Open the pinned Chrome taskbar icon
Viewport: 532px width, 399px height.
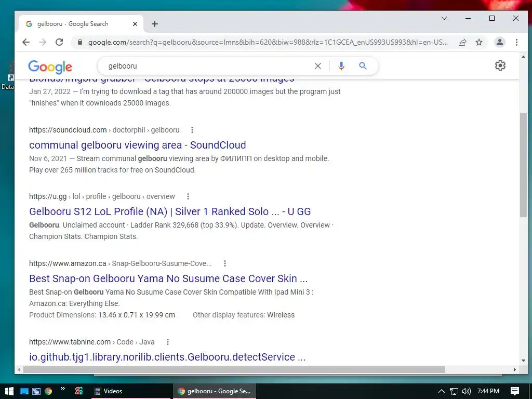(48, 391)
